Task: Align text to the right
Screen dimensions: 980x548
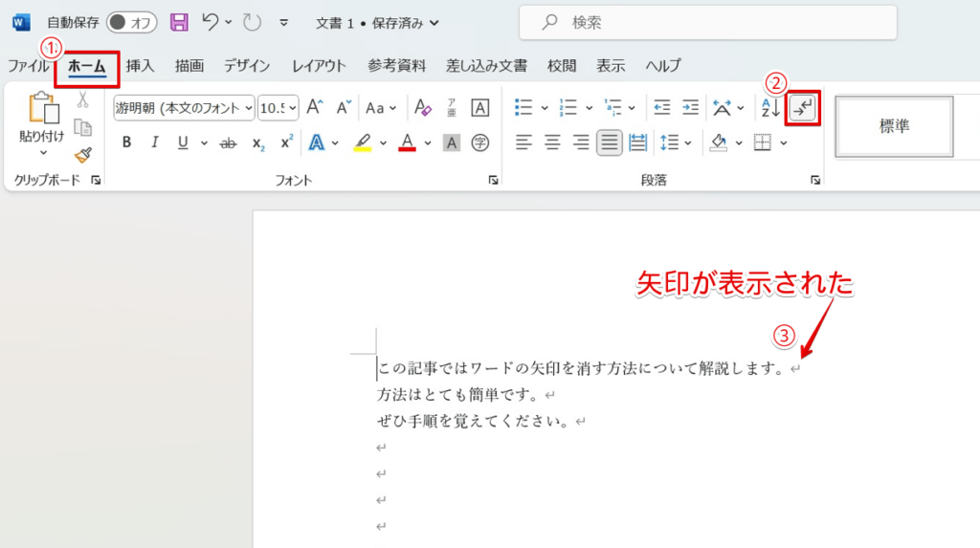Action: [581, 143]
